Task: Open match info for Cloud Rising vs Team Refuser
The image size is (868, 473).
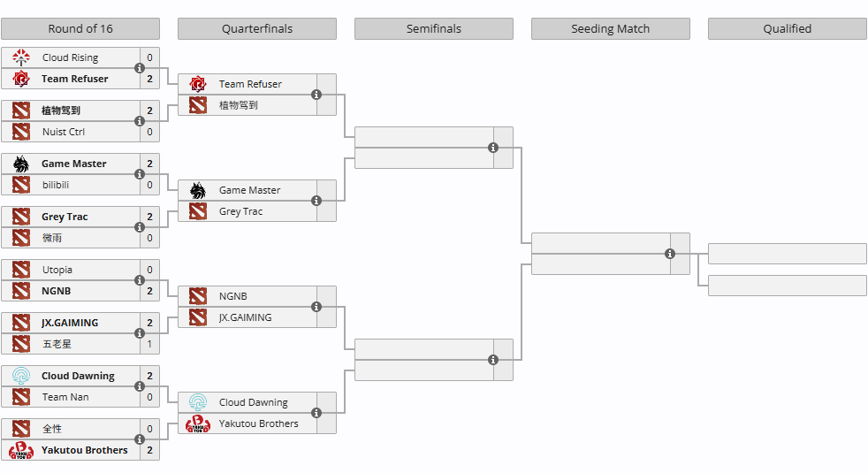Action: 140,68
